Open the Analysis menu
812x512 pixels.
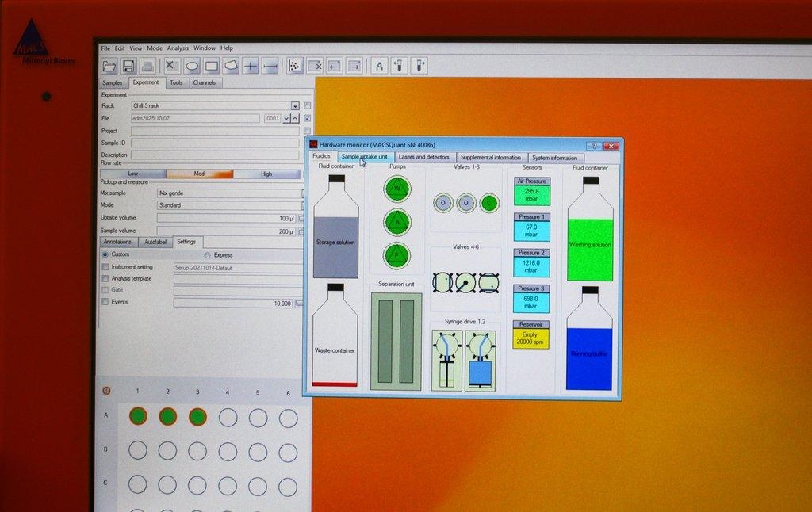coord(178,48)
